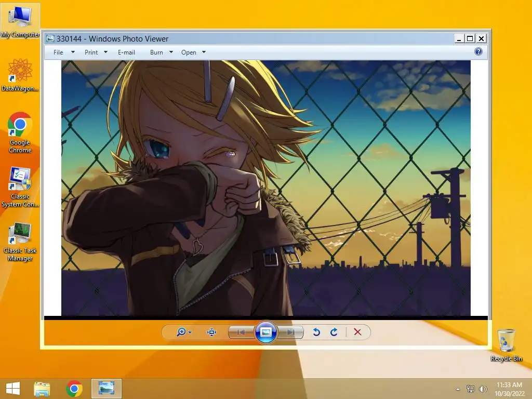The width and height of the screenshot is (532, 399).
Task: Close the Windows Photo Viewer window
Action: [x=481, y=38]
